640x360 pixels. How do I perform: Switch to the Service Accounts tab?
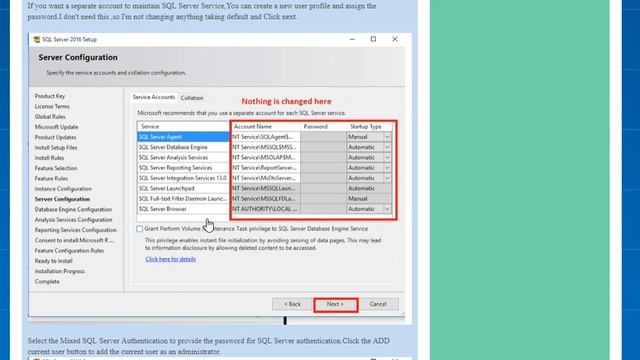154,97
